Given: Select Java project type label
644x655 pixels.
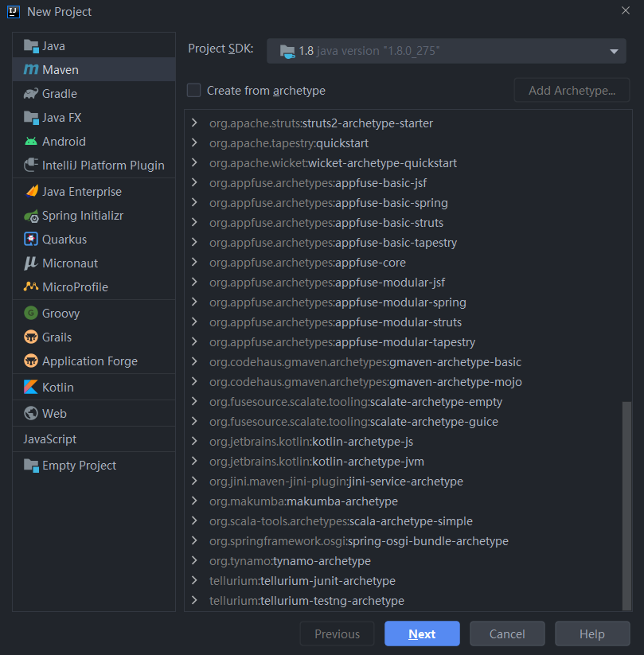Looking at the screenshot, I should [53, 46].
